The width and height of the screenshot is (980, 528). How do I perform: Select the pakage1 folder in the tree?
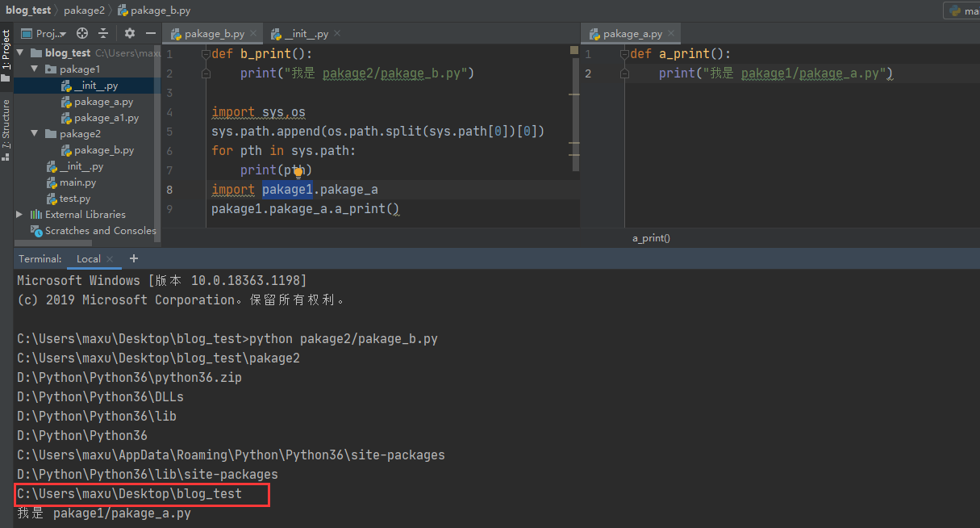coord(73,69)
